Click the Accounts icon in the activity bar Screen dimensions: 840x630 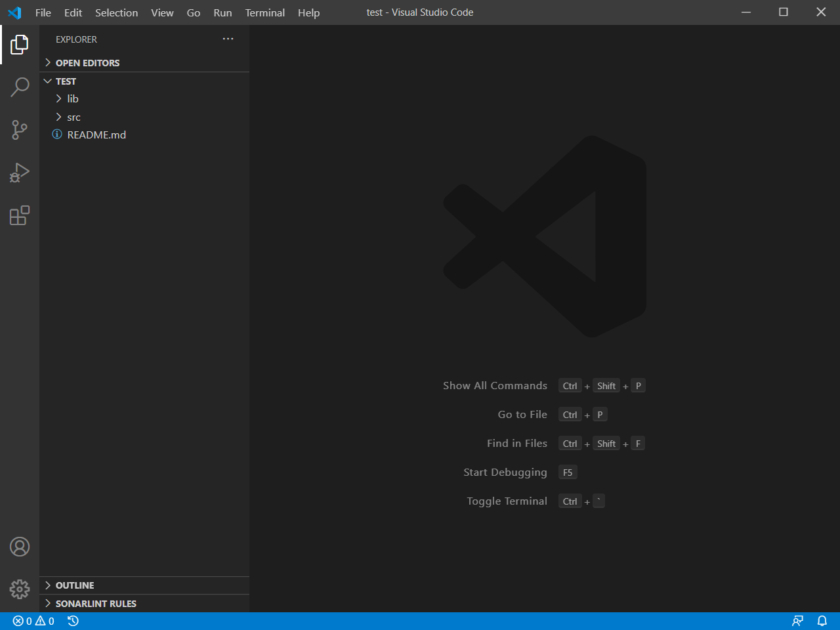click(x=20, y=547)
